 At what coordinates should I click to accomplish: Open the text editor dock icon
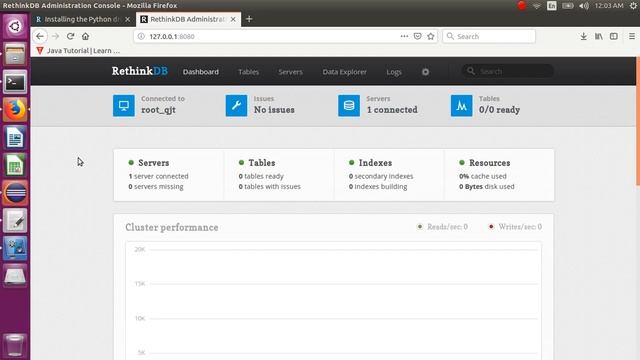[15, 220]
